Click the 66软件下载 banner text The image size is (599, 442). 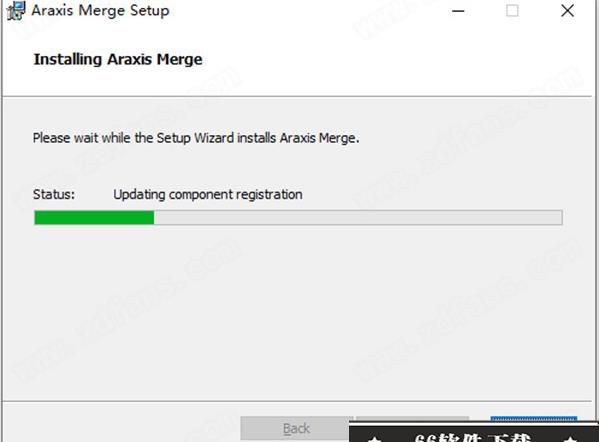click(x=473, y=437)
